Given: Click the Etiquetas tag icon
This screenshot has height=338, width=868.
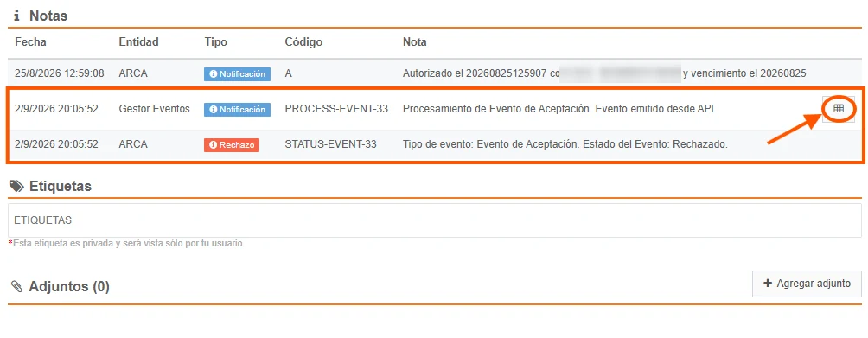Looking at the screenshot, I should tap(16, 187).
